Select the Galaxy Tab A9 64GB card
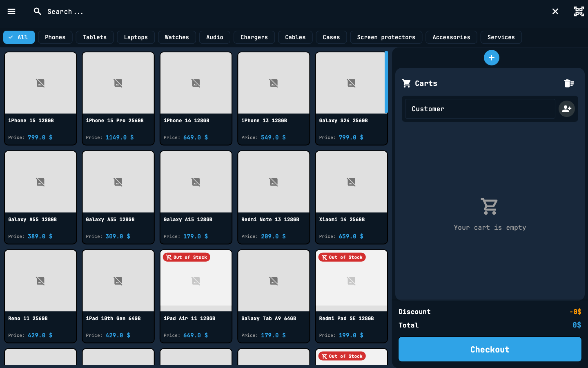This screenshot has height=368, width=588. pos(274,296)
